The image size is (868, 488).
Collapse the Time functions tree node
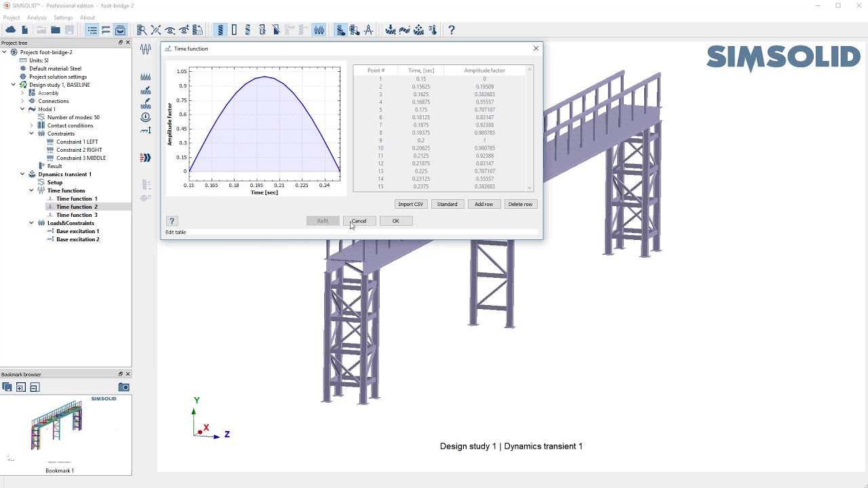(31, 190)
